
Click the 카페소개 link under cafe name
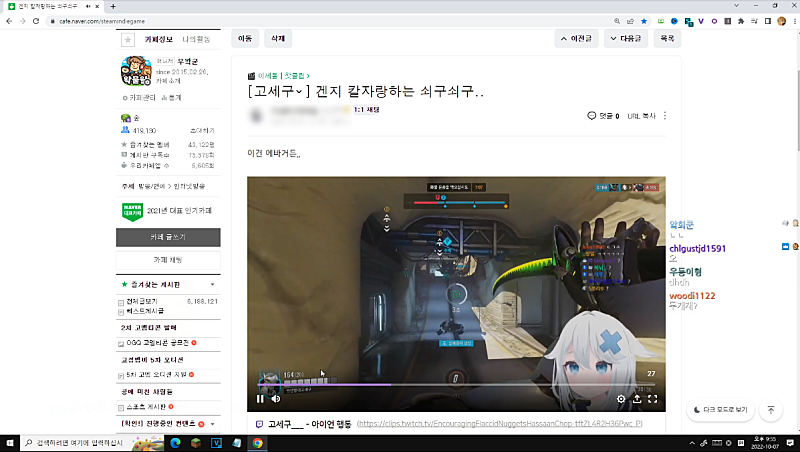tap(168, 81)
